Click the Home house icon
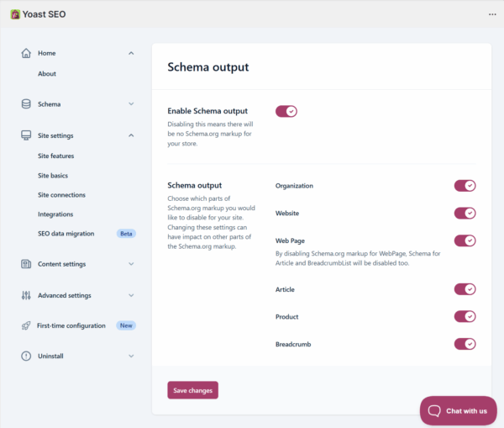Viewport: 504px width, 428px height. [26, 53]
